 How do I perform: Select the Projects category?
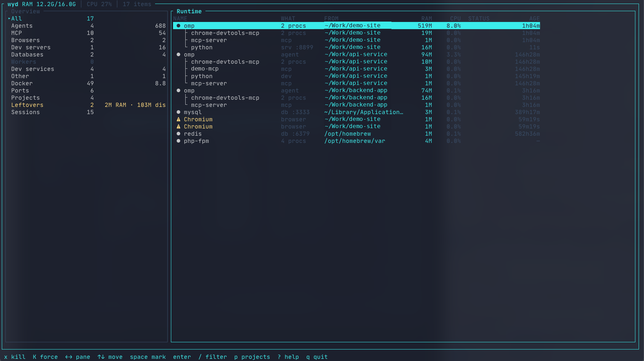click(x=87, y=98)
